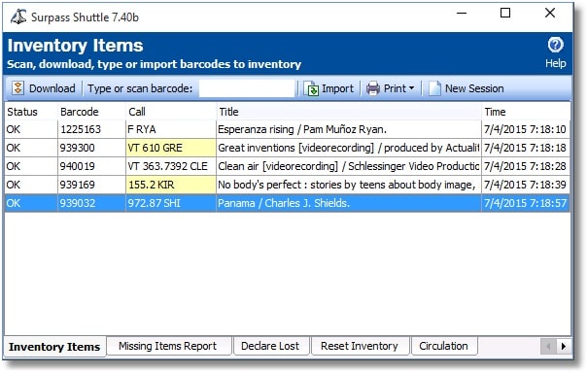Click the Download arrow icon
Screen dimensions: 588x374
pyautogui.click(x=17, y=88)
